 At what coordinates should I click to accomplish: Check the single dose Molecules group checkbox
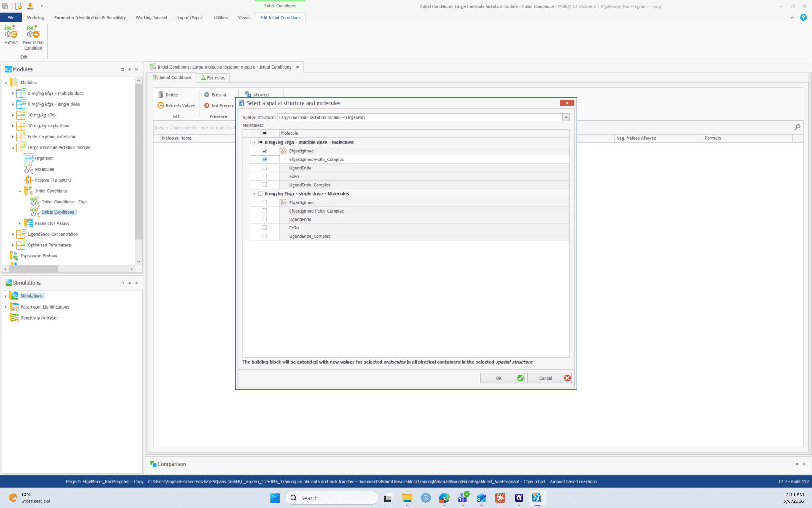click(x=261, y=193)
